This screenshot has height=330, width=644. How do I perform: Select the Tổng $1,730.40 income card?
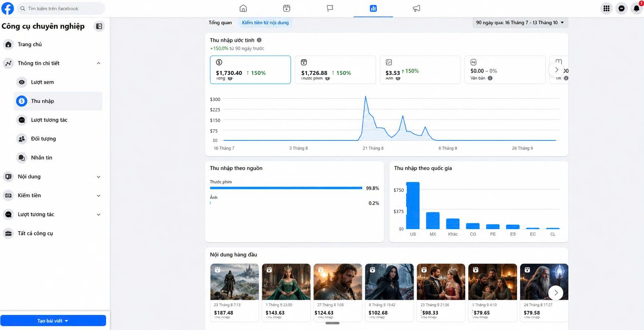[x=250, y=70]
